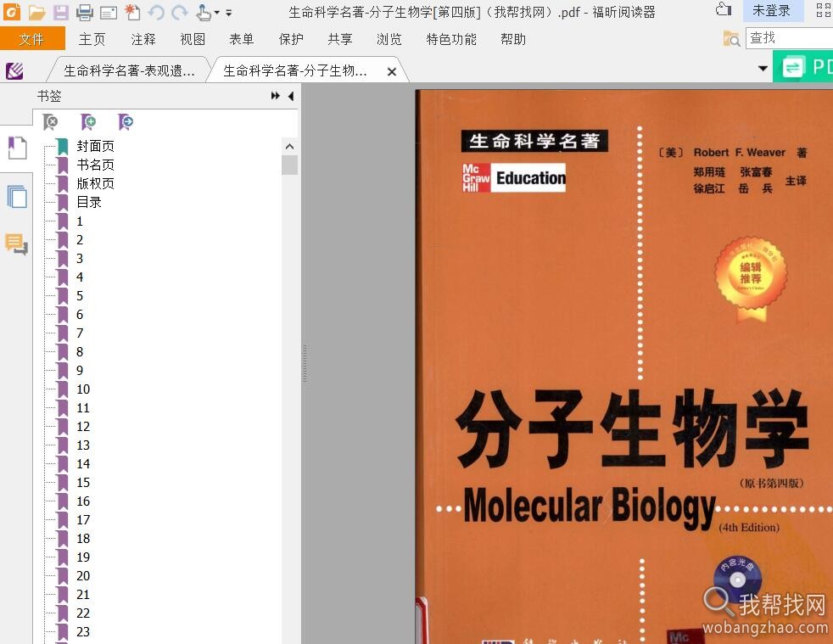
Task: Go to bookmark 1
Action: pos(80,221)
